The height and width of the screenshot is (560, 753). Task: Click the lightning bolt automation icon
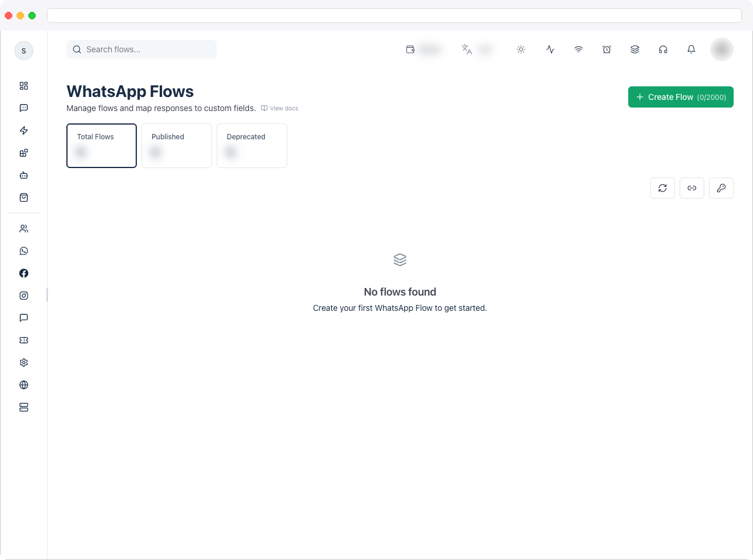tap(23, 130)
